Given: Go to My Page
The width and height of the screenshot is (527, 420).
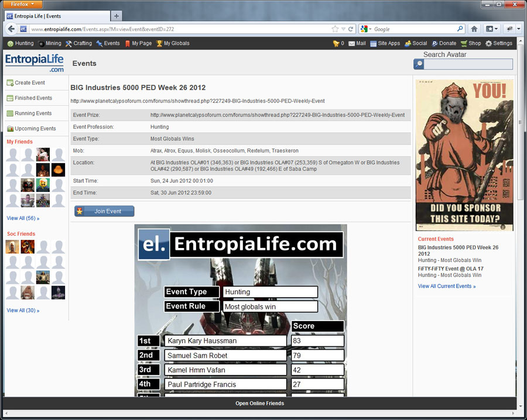Looking at the screenshot, I should tap(138, 43).
